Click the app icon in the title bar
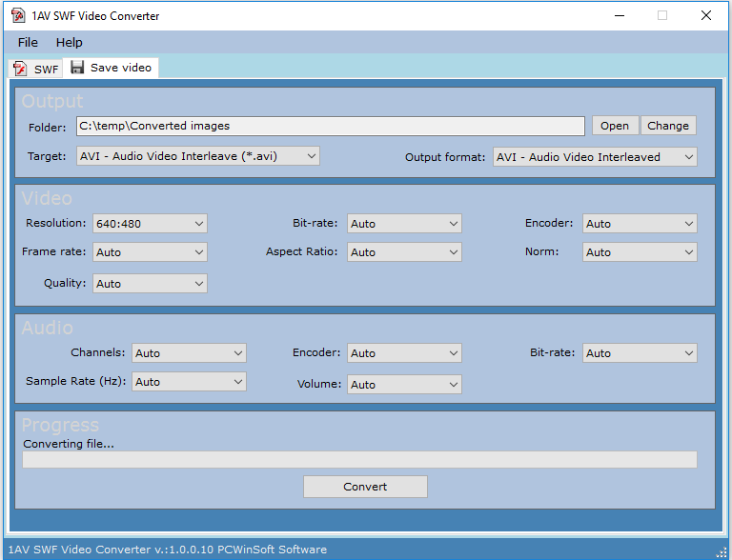This screenshot has width=732, height=560. click(x=18, y=15)
